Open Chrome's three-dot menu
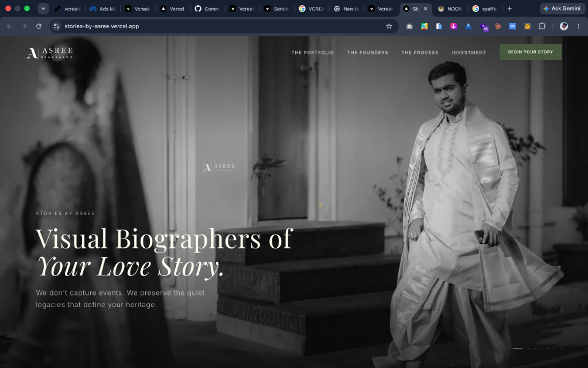 (578, 26)
